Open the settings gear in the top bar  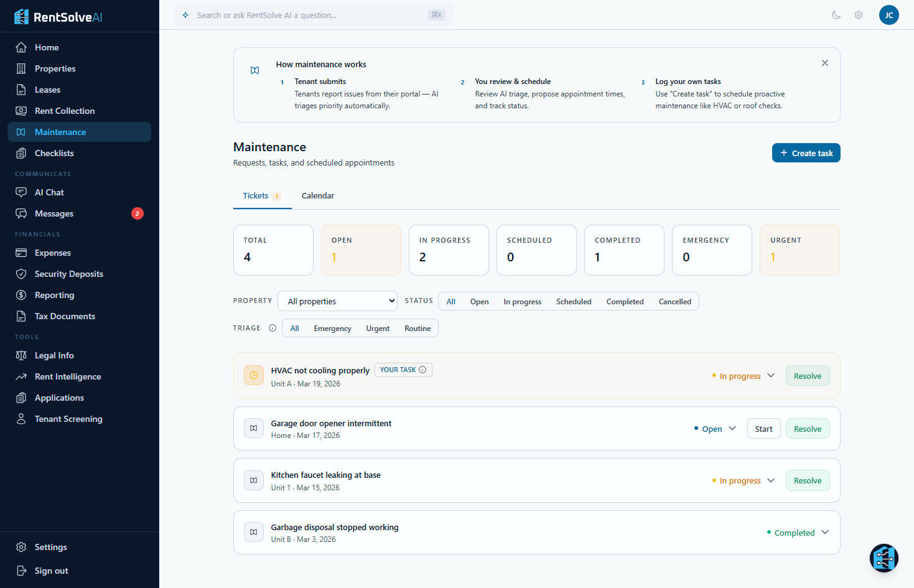859,15
